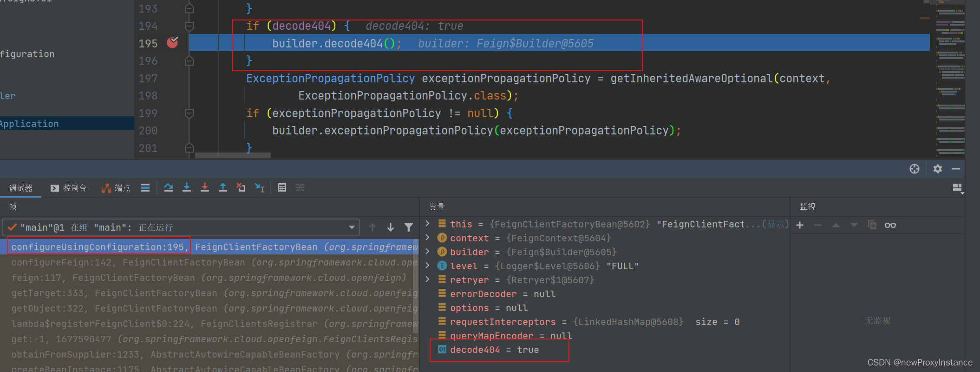Switch to the 端点 (Endpoints) tab

[x=116, y=188]
